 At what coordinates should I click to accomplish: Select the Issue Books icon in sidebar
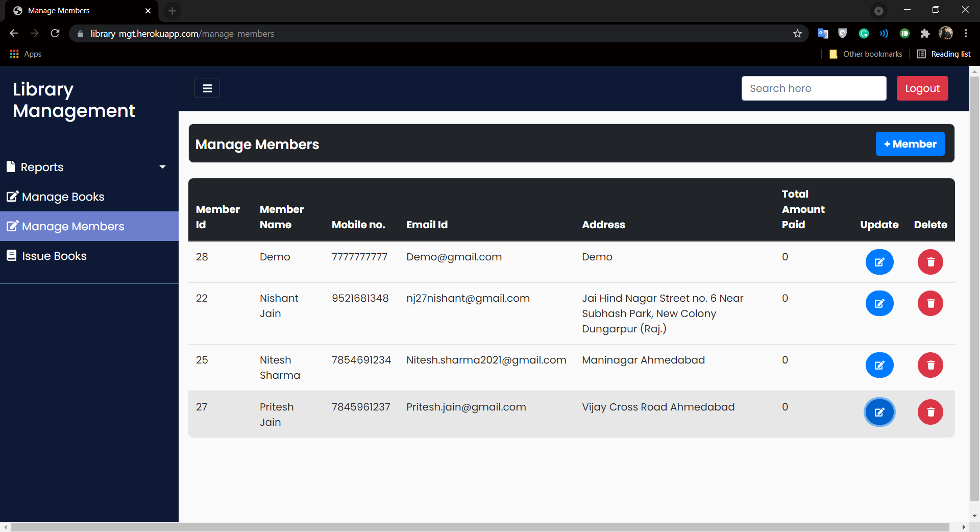click(x=11, y=255)
